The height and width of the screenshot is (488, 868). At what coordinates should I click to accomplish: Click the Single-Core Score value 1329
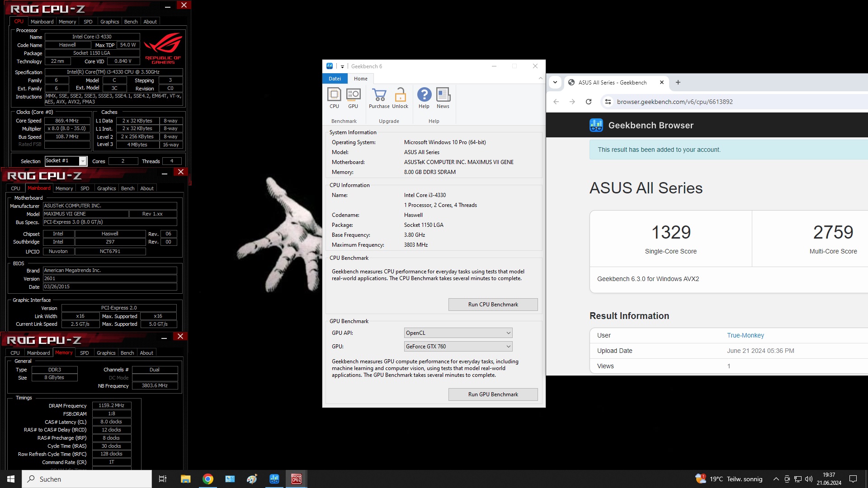(671, 232)
